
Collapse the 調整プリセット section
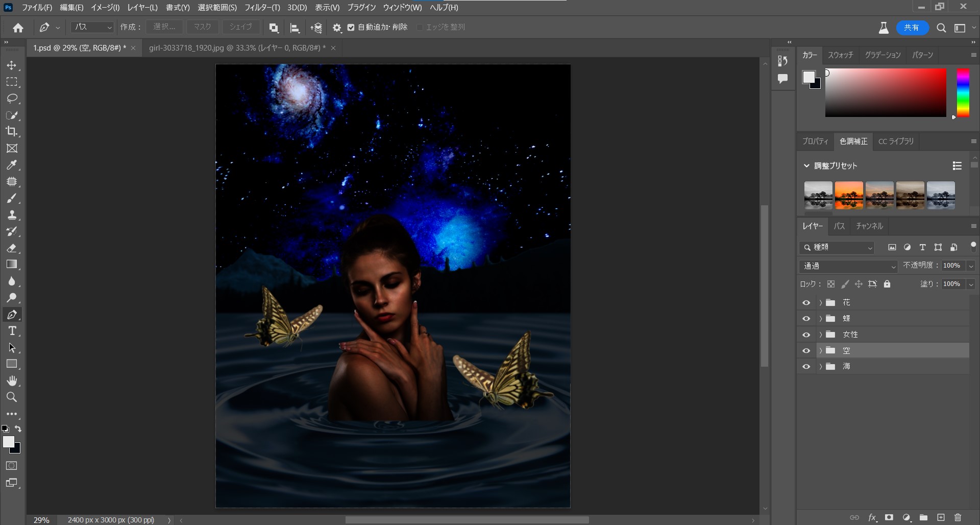click(x=806, y=166)
